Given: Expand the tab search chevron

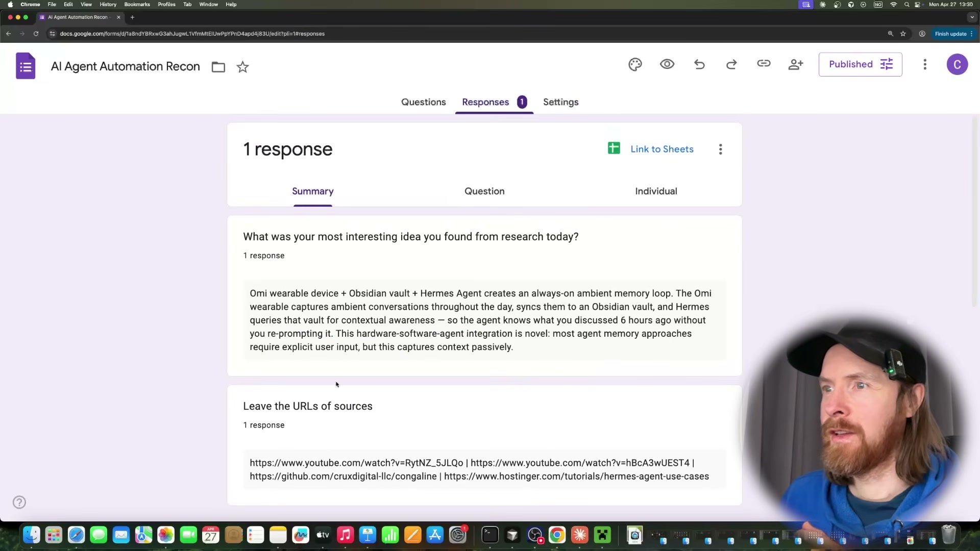Looking at the screenshot, I should click(x=972, y=17).
